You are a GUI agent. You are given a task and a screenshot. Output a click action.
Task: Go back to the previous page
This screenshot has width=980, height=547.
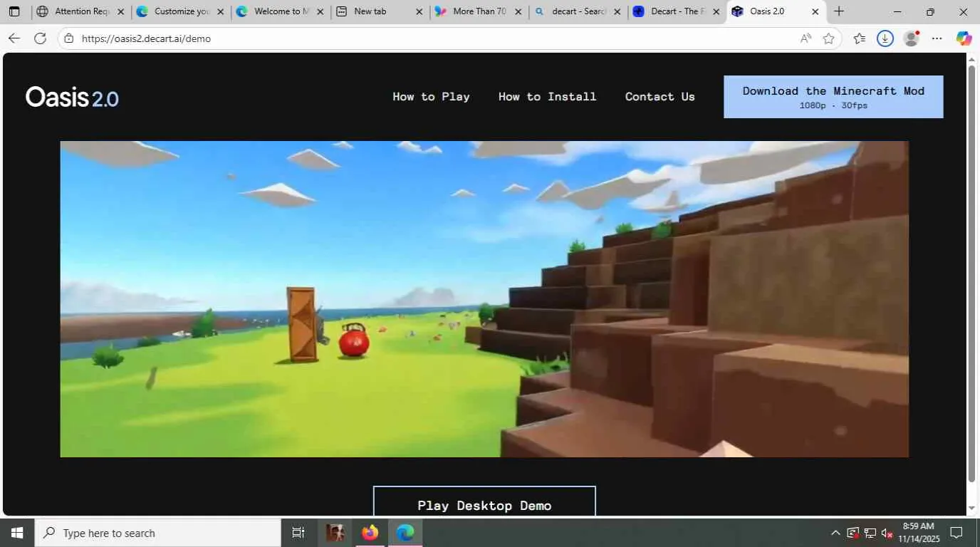click(14, 38)
